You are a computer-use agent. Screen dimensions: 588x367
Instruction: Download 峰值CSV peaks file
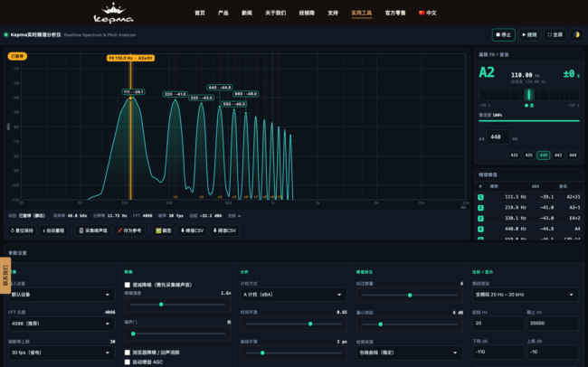[x=192, y=231]
